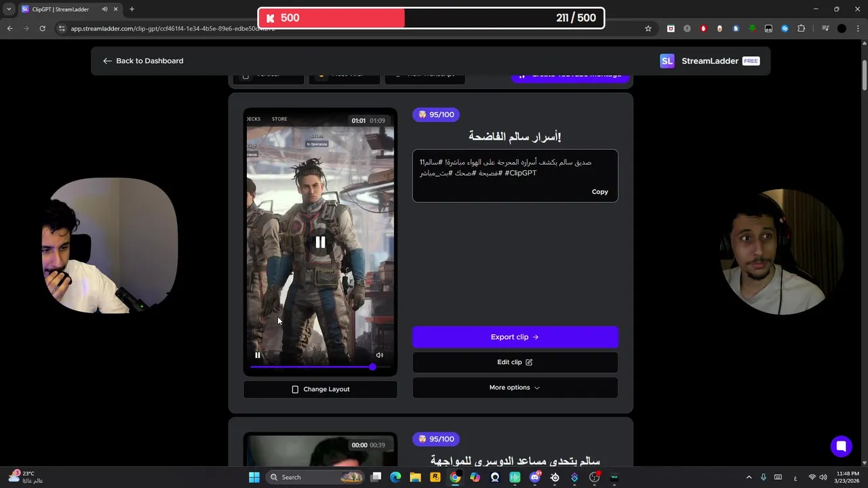Open Edit clip for the first clip

tap(515, 362)
